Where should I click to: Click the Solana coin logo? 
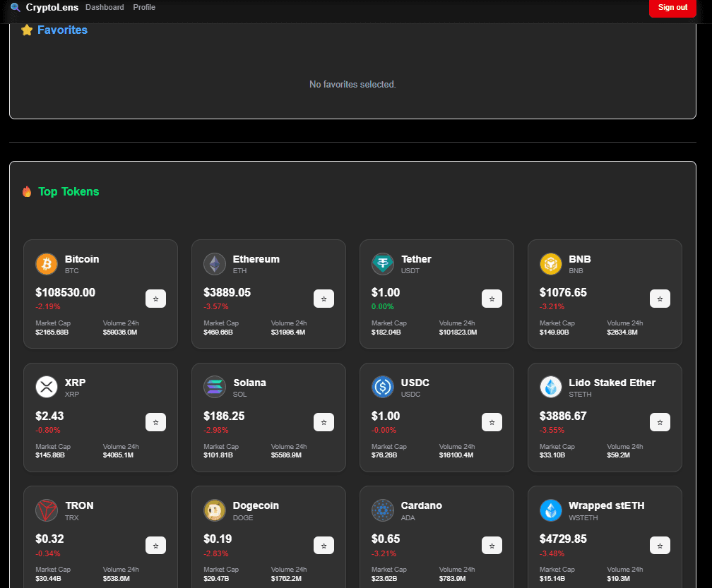[x=215, y=387]
